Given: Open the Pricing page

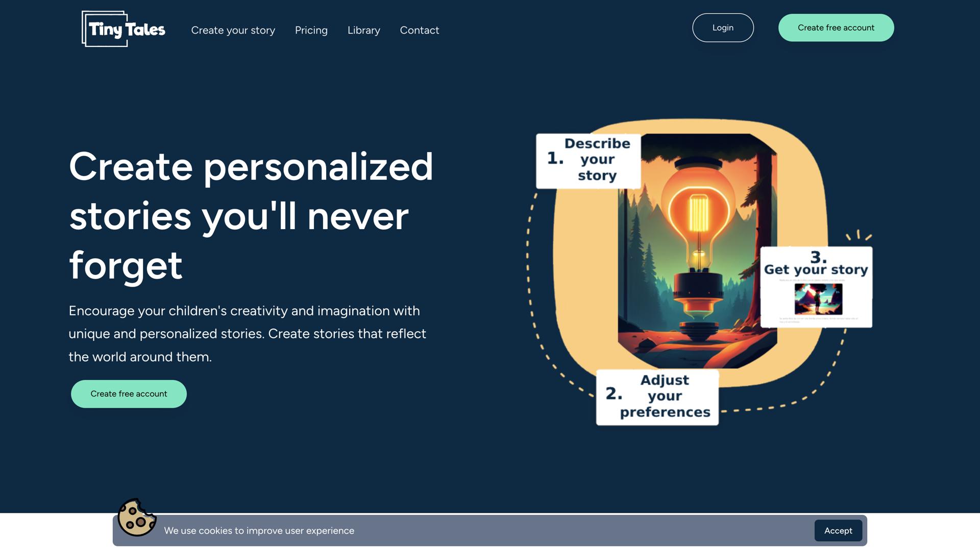Looking at the screenshot, I should click(x=311, y=30).
